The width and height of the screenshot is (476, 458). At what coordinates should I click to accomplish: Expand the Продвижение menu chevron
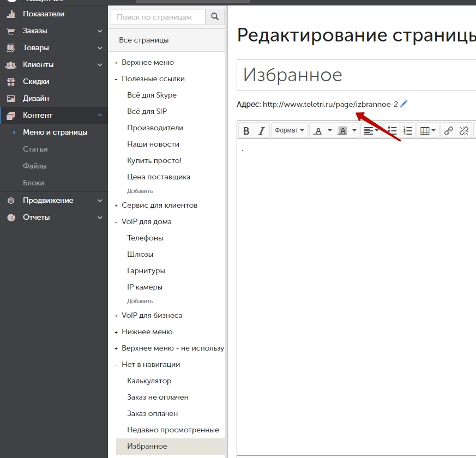100,201
